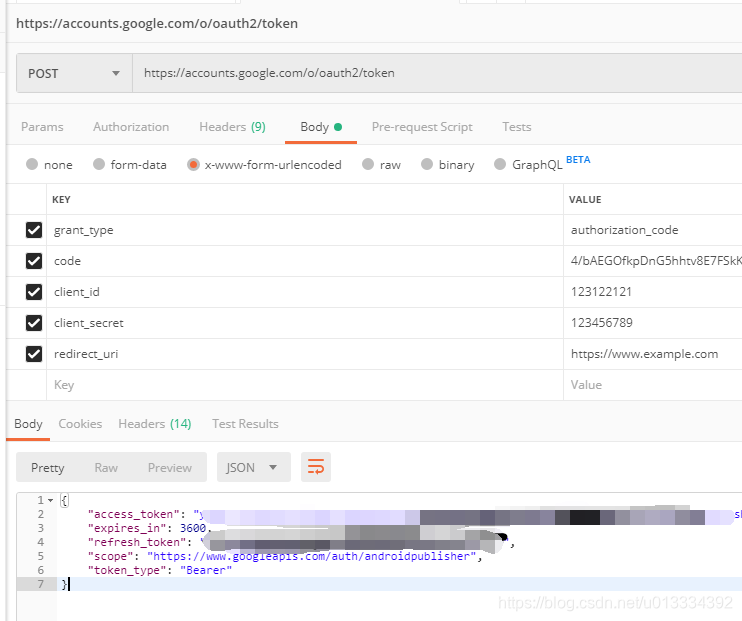Click the 123456789 value cell
This screenshot has height=621, width=742.
coord(653,323)
